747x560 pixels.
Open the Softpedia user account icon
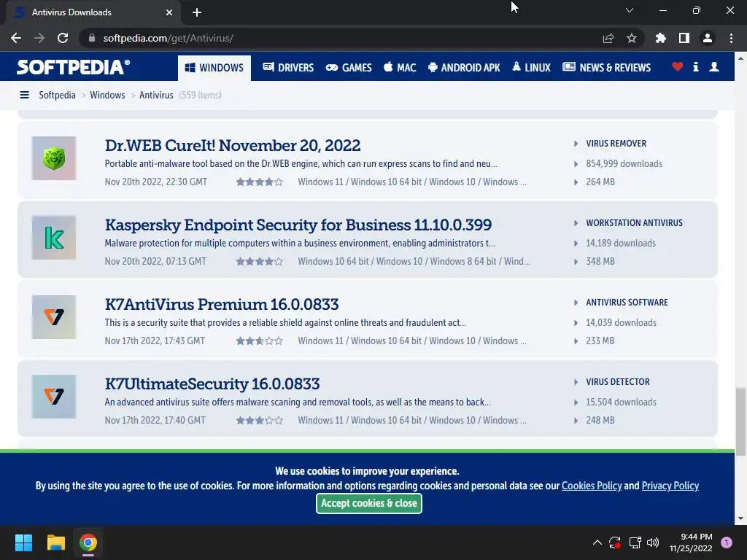[714, 66]
